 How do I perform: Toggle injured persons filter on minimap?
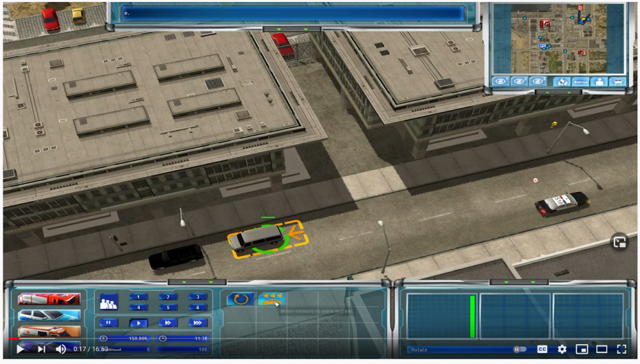[580, 82]
